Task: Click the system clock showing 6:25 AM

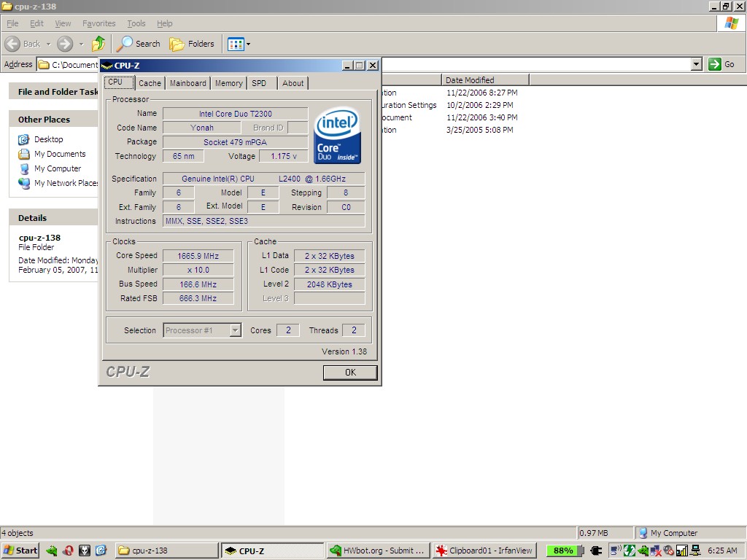Action: [x=722, y=551]
